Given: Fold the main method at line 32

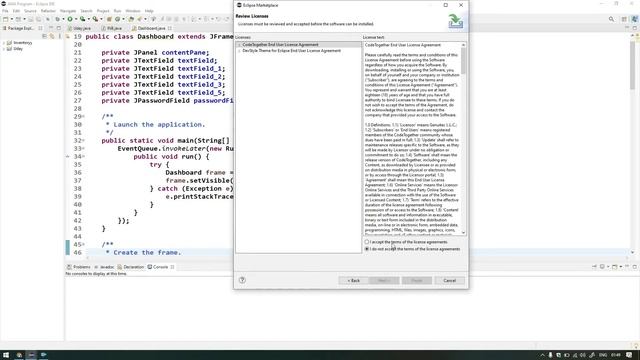Looking at the screenshot, I should click(84, 140).
